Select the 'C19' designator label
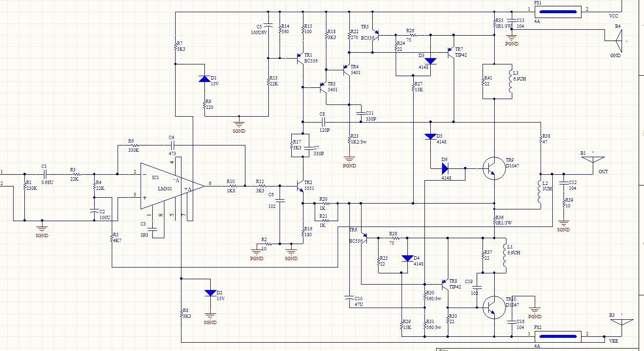The height and width of the screenshot is (351, 644). (x=469, y=281)
